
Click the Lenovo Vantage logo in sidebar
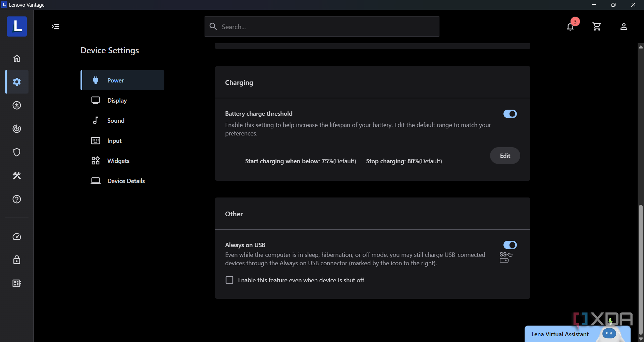pyautogui.click(x=17, y=26)
